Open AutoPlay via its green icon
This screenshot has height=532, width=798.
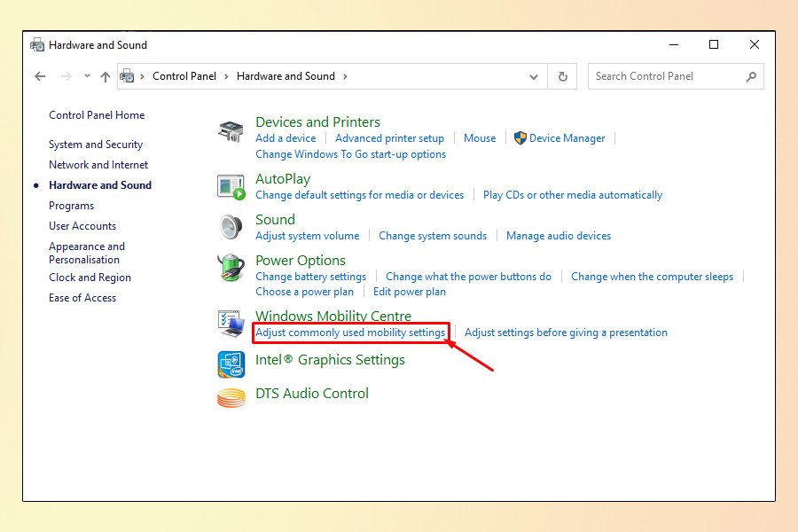(x=231, y=185)
